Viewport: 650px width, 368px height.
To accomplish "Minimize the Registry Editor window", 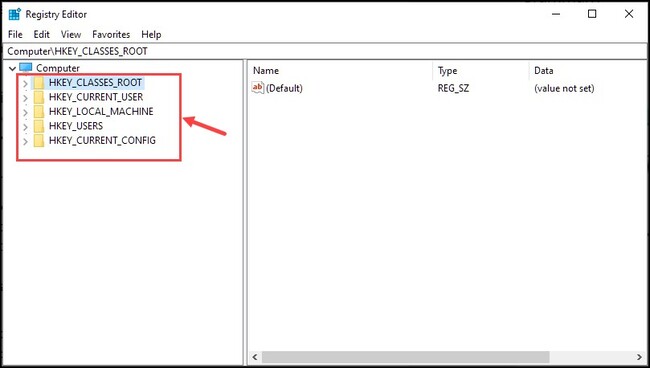I will 556,14.
